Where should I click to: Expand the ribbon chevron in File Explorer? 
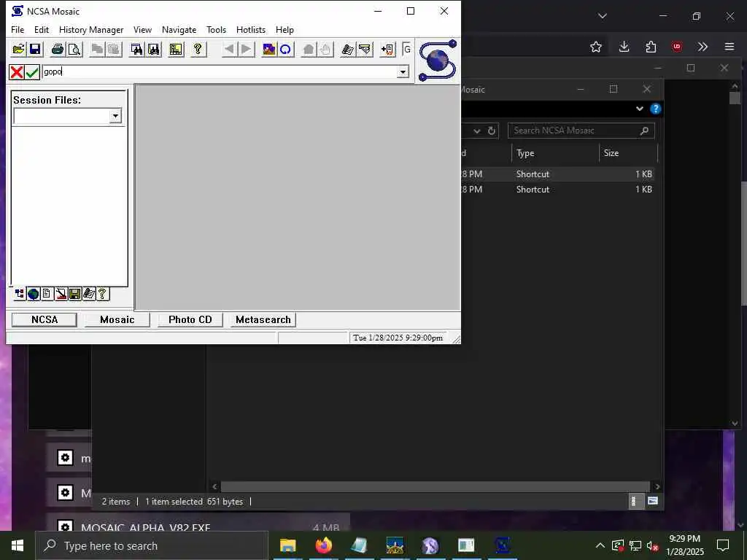tap(639, 109)
